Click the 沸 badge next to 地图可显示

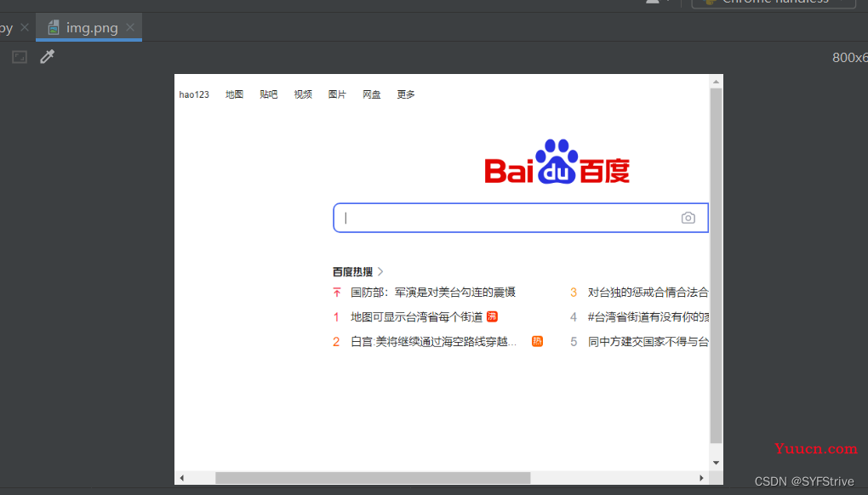[x=492, y=316]
